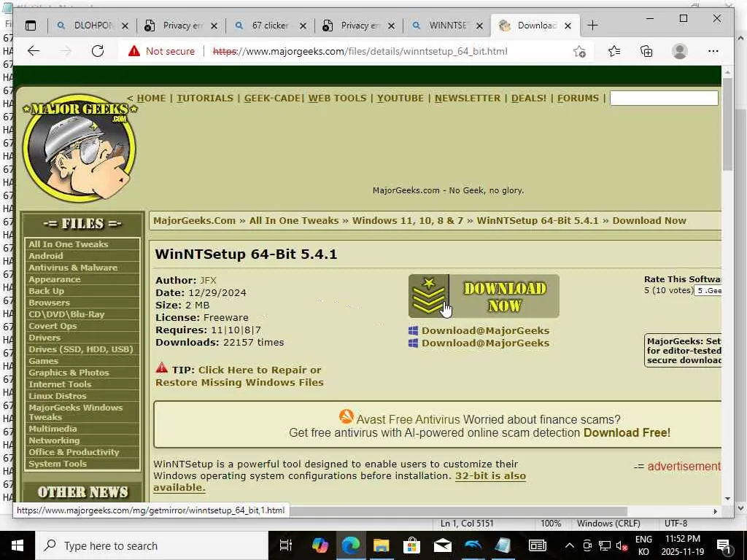This screenshot has height=560, width=747.
Task: Click the Not secure warning icon
Action: [x=134, y=51]
